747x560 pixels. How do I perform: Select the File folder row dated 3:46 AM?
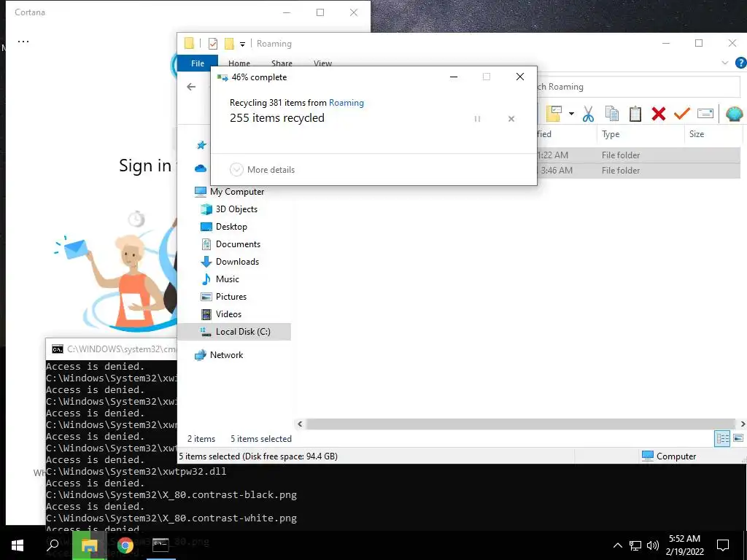(638, 171)
